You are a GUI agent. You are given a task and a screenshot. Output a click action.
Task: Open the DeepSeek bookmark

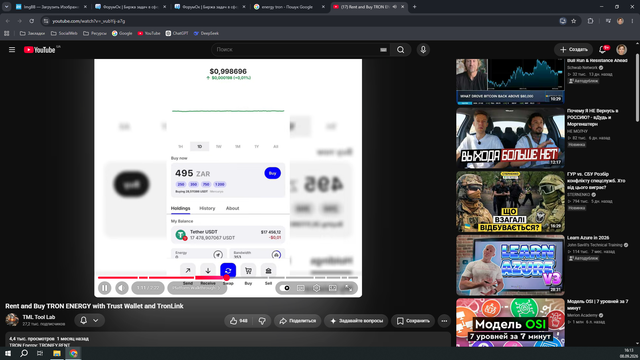[x=206, y=33]
